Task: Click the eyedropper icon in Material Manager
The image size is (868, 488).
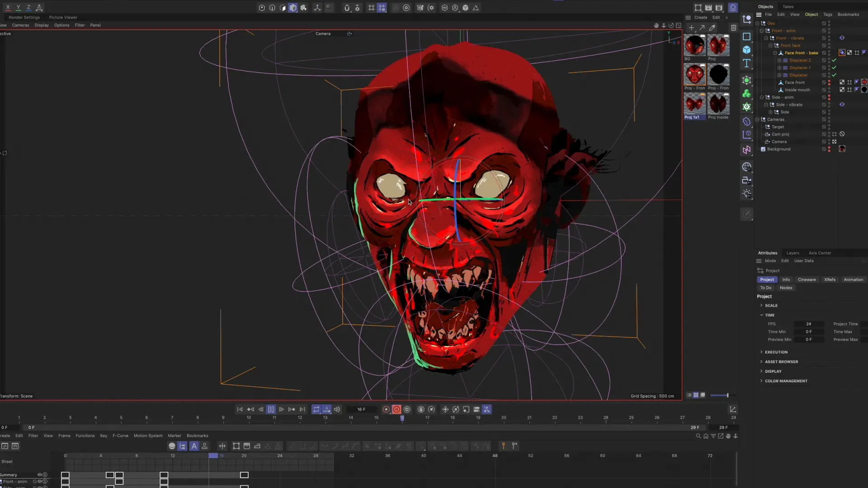Action: [712, 28]
